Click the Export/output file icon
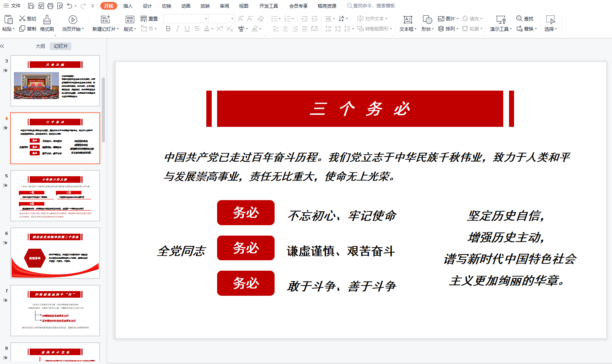The image size is (612, 364). coord(41,6)
